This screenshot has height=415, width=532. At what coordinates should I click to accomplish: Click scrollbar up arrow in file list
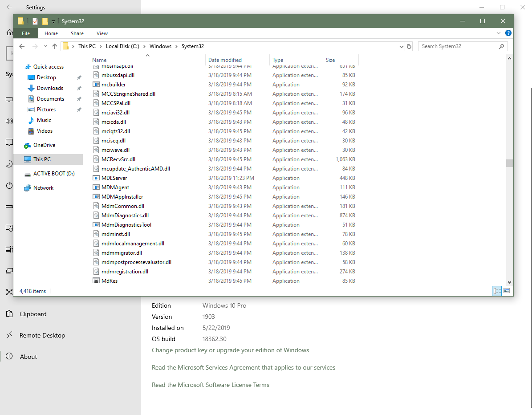509,59
